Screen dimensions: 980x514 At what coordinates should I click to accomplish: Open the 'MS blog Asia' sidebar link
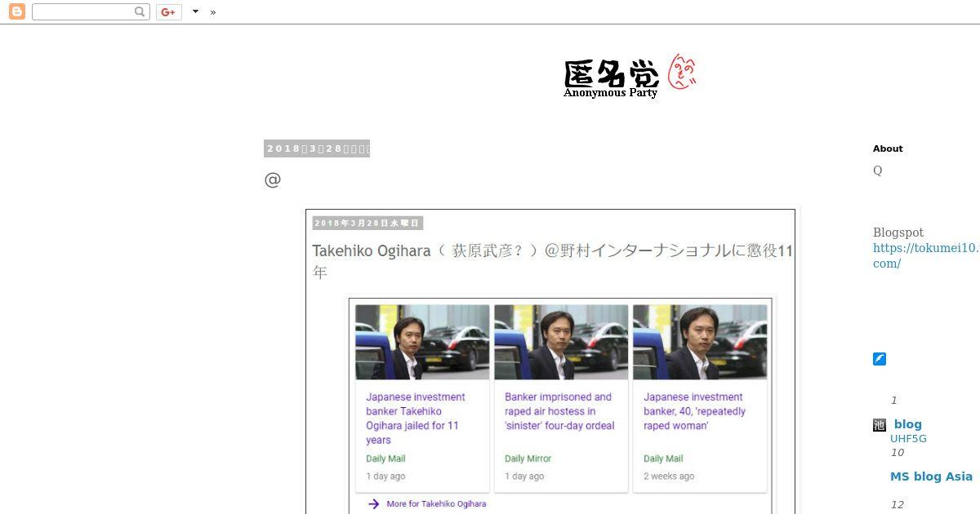click(931, 476)
